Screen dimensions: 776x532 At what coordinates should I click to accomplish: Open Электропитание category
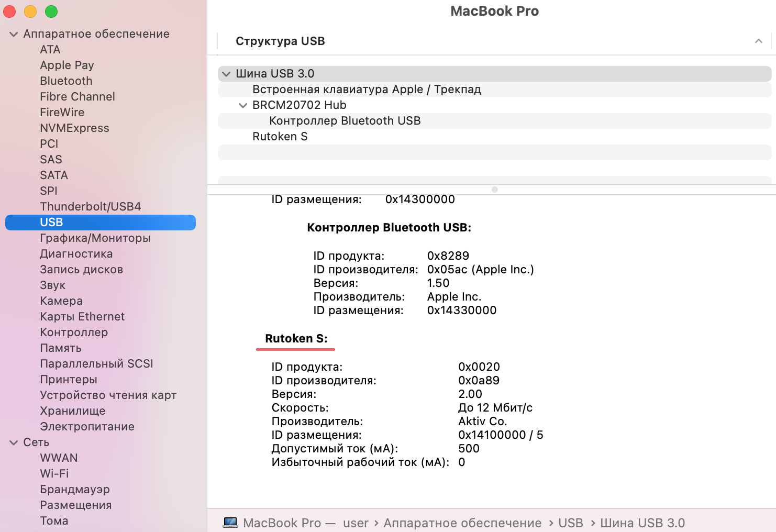pyautogui.click(x=87, y=427)
